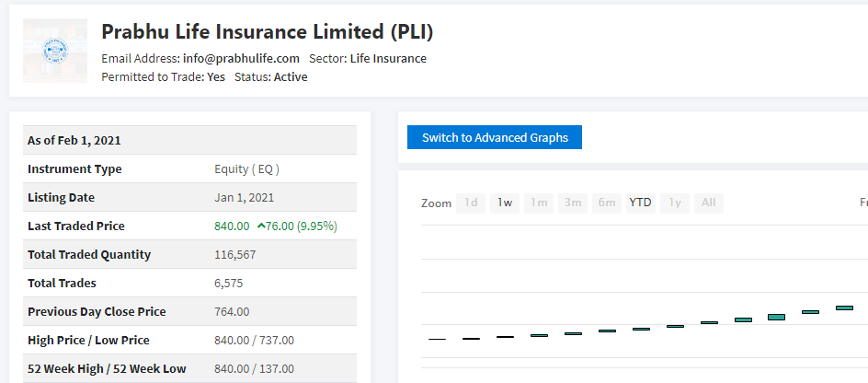Viewport: 868px width, 383px height.
Task: Click the first flat candlestick in chart
Action: click(x=437, y=339)
